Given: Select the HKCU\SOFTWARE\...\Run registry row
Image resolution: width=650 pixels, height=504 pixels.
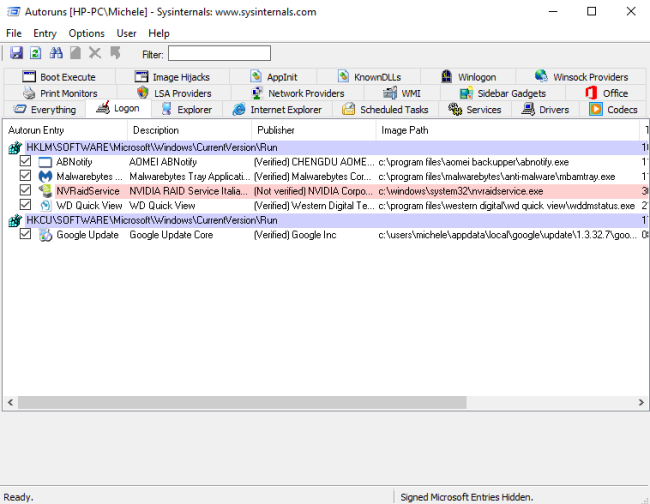Looking at the screenshot, I should (x=327, y=220).
